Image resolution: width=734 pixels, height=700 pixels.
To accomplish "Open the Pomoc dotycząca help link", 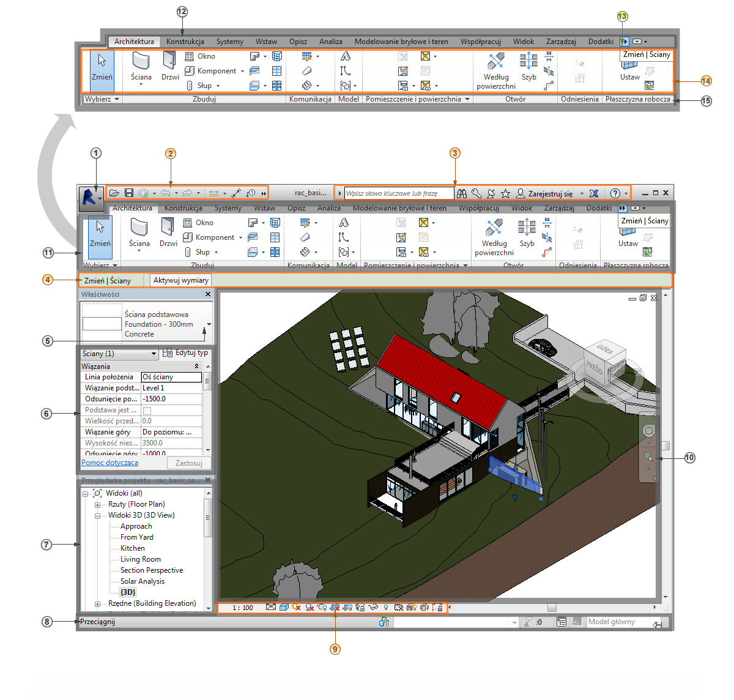I will [x=110, y=463].
